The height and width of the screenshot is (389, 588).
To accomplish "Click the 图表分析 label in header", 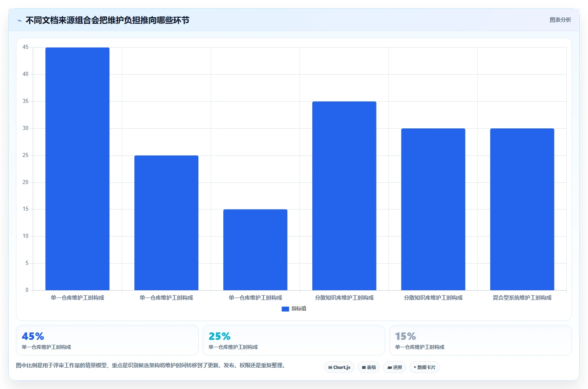I will coord(560,20).
